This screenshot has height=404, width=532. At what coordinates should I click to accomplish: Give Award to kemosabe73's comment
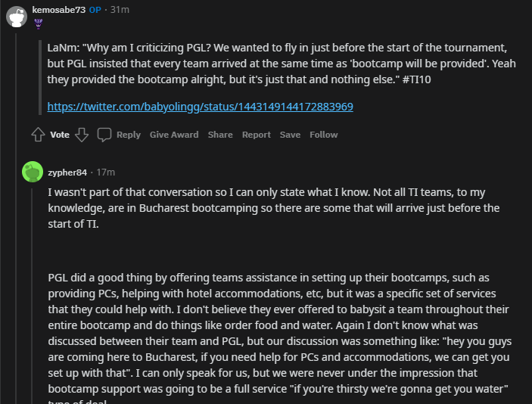coord(174,135)
